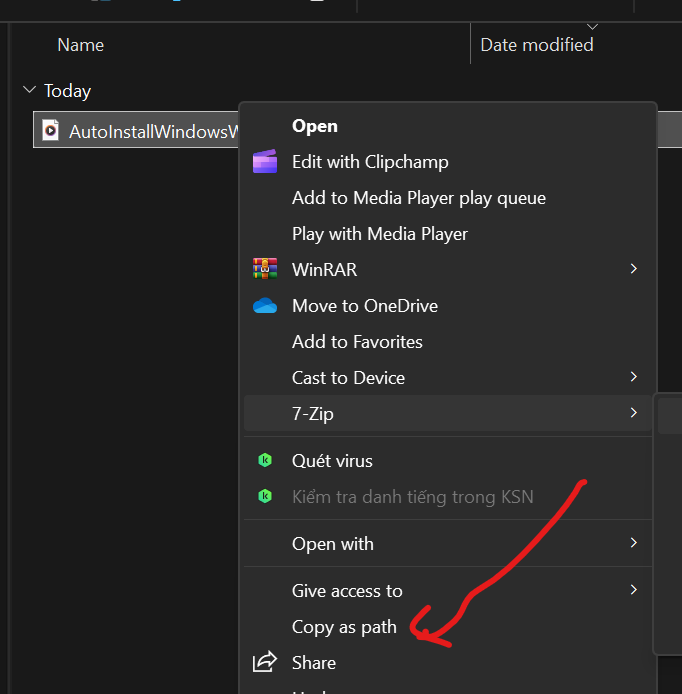This screenshot has width=682, height=694.
Task: Expand the WinRAR submenu arrow
Action: point(633,269)
